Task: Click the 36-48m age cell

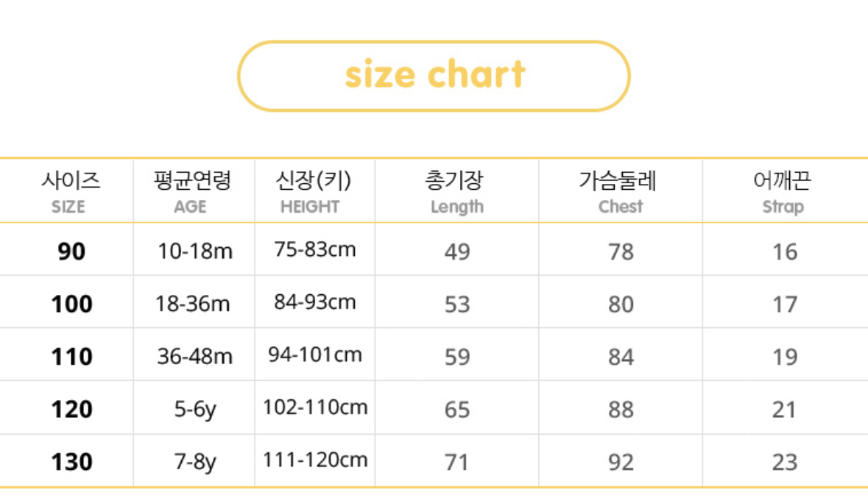Action: point(195,357)
